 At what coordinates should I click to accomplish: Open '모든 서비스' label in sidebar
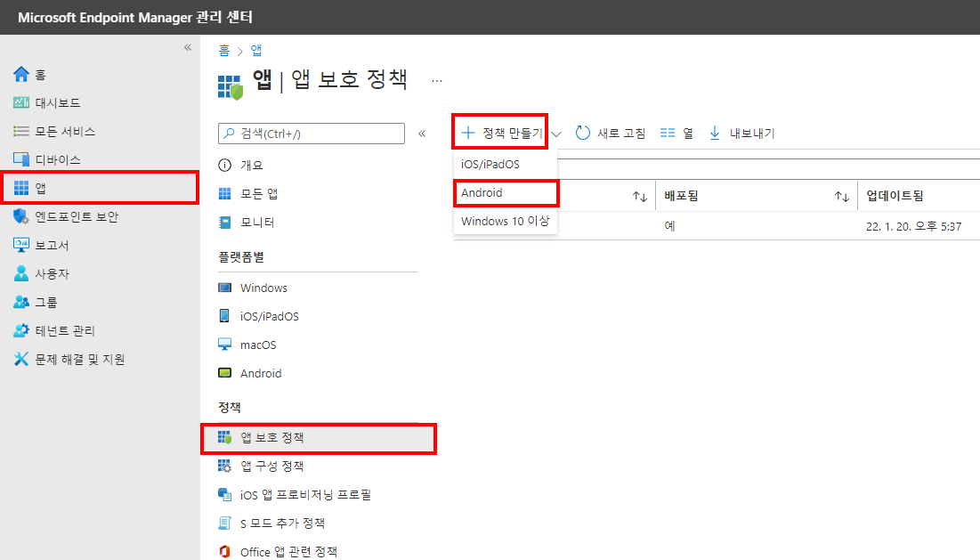point(65,131)
